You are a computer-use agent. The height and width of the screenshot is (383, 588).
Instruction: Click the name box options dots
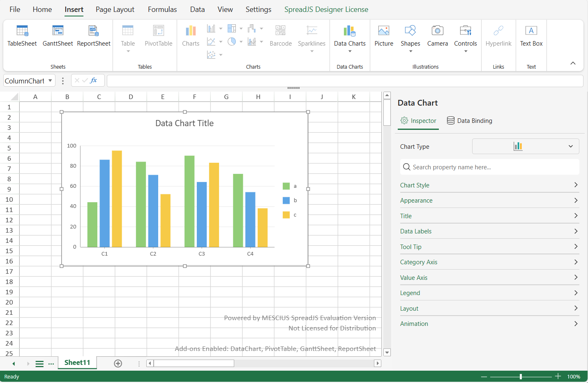(63, 81)
